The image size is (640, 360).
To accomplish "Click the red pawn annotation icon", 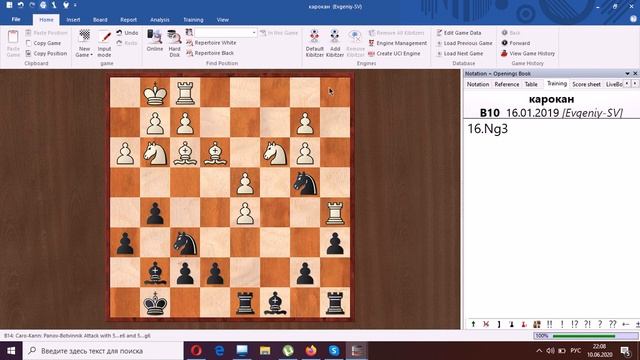I will (x=524, y=324).
